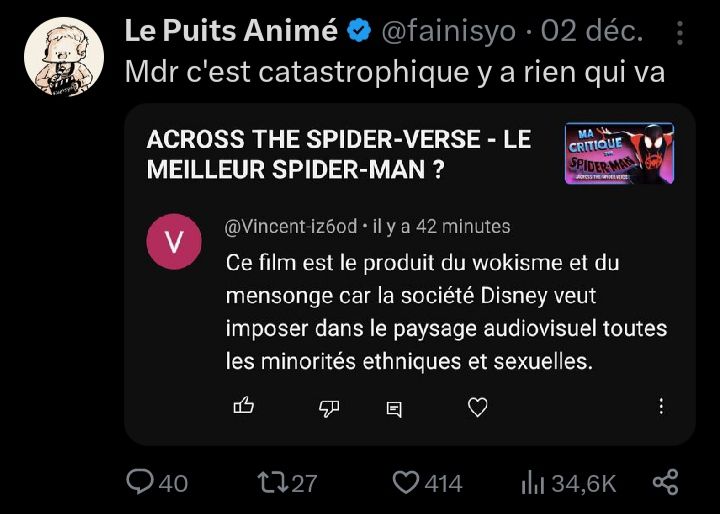Click the 02 déc. timestamp
Screen dimensions: 720x514
[591, 32]
